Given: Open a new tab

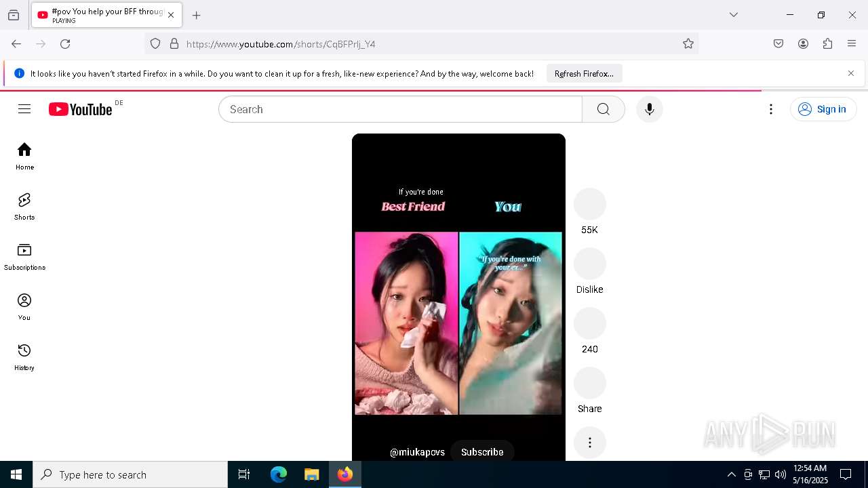Looking at the screenshot, I should (197, 15).
